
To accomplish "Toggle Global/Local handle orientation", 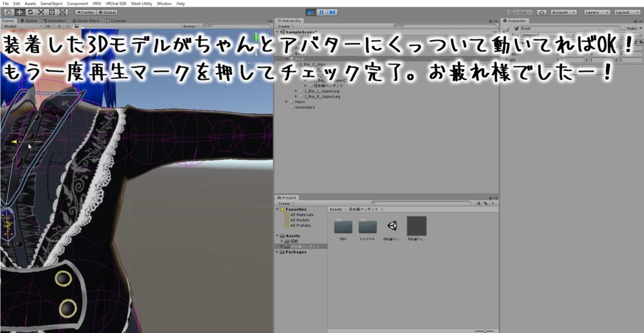I will pos(107,13).
